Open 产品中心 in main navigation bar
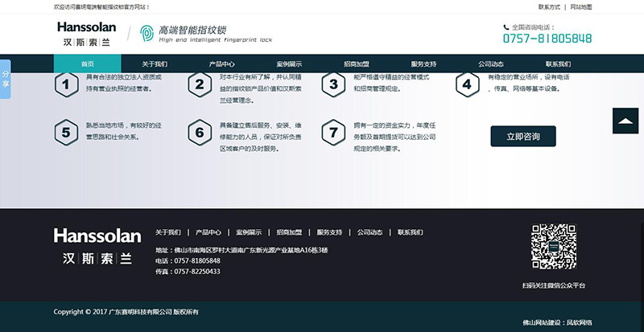The height and width of the screenshot is (332, 644). 222,64
